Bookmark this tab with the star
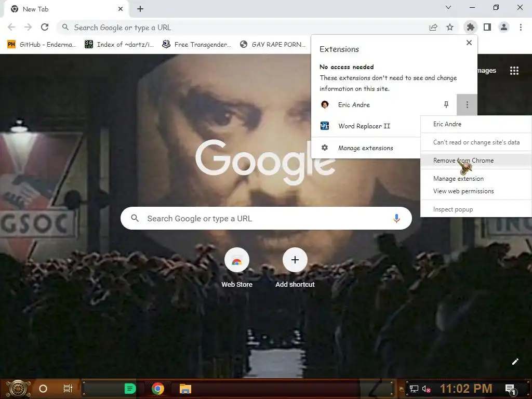 click(450, 27)
